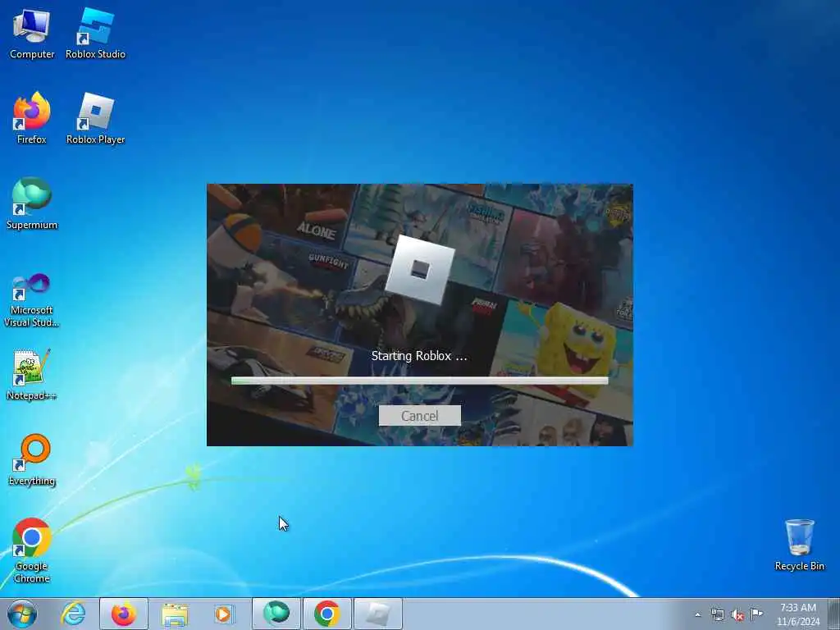Open Action Center flag icon
840x630 pixels.
coord(756,614)
